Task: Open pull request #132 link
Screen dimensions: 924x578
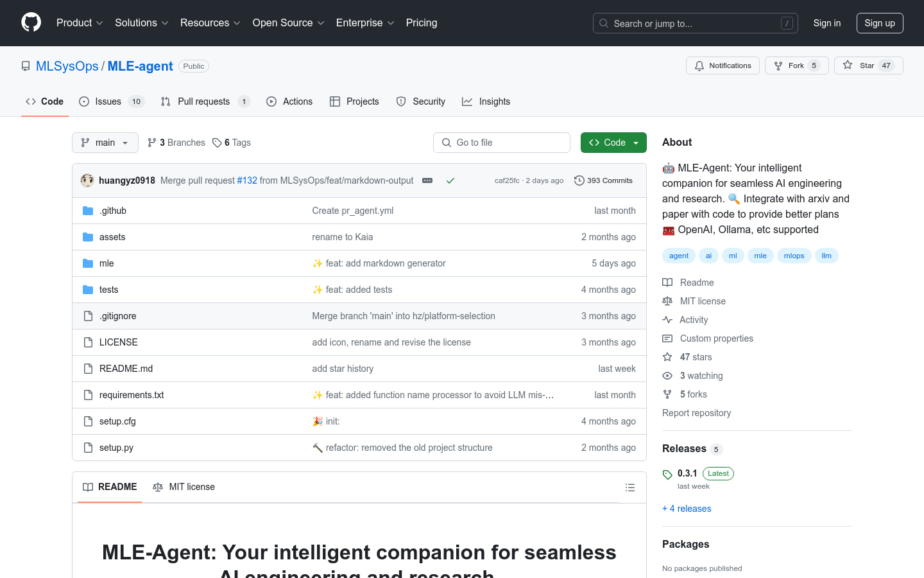Action: point(247,180)
